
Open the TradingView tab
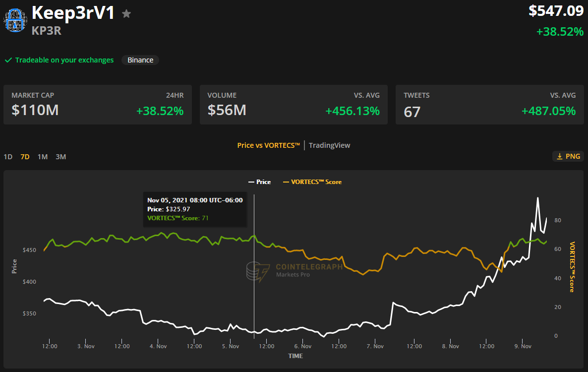[x=329, y=145]
